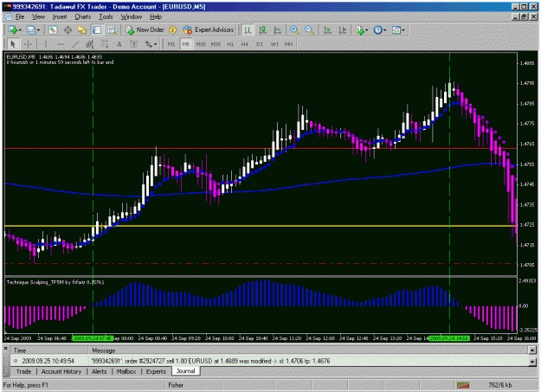Toggle the Expert Advisors button

[x=209, y=30]
